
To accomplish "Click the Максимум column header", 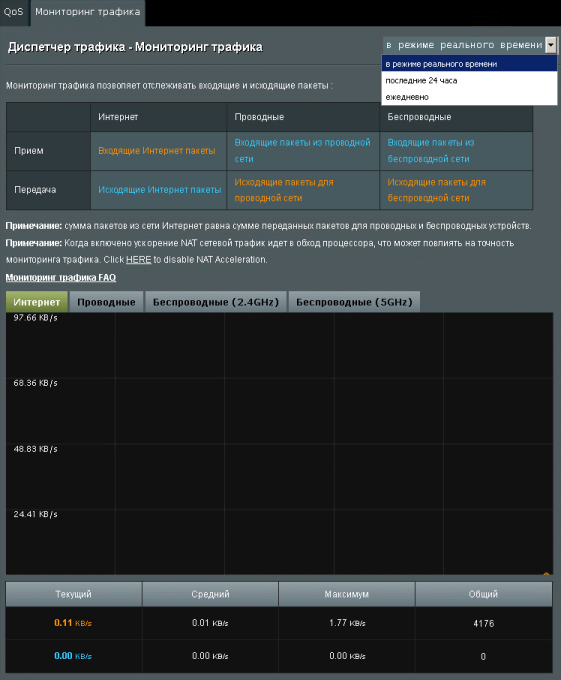I will point(346,594).
